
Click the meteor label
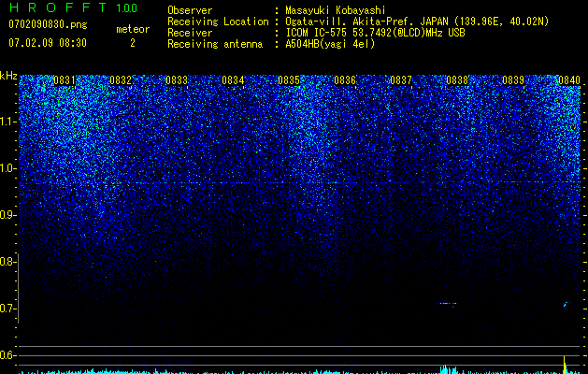click(133, 29)
